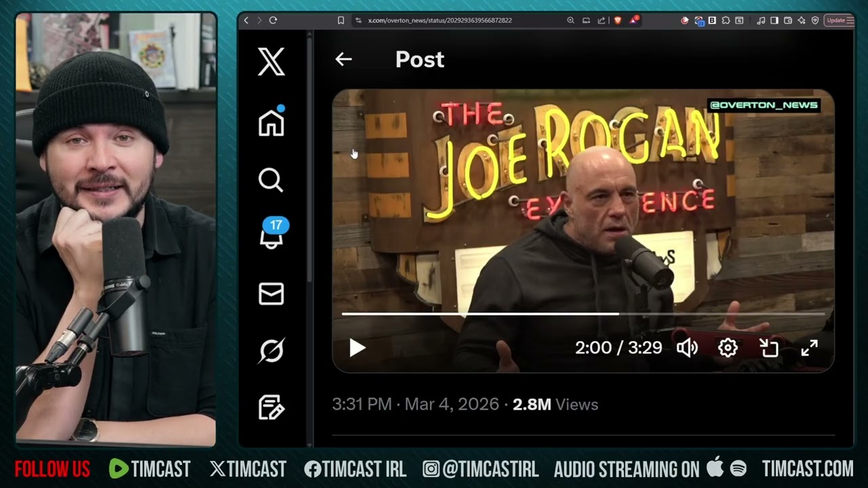Click browser back navigation arrow
This screenshot has height=488, width=868.
click(x=246, y=20)
